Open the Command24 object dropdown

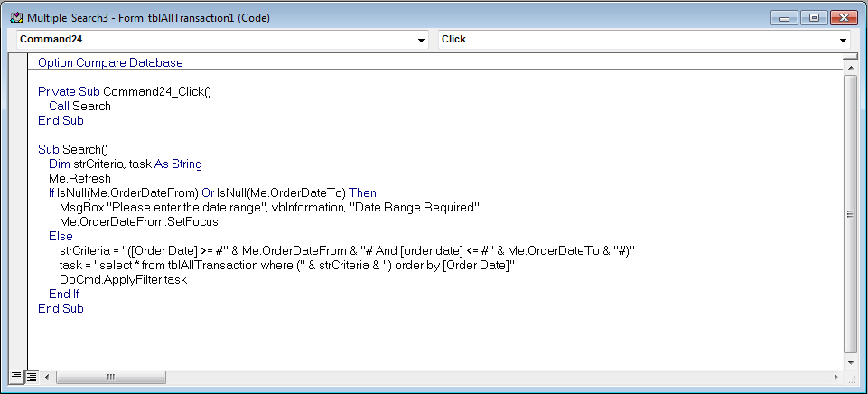421,40
